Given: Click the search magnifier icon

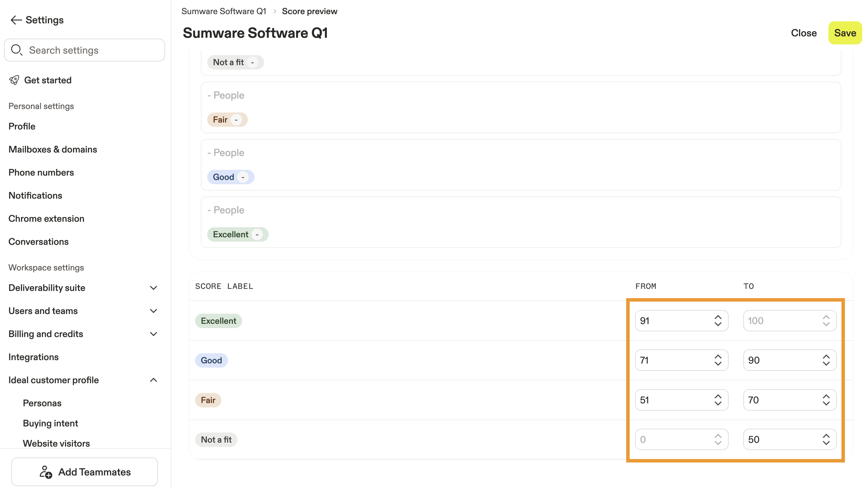Looking at the screenshot, I should (16, 50).
